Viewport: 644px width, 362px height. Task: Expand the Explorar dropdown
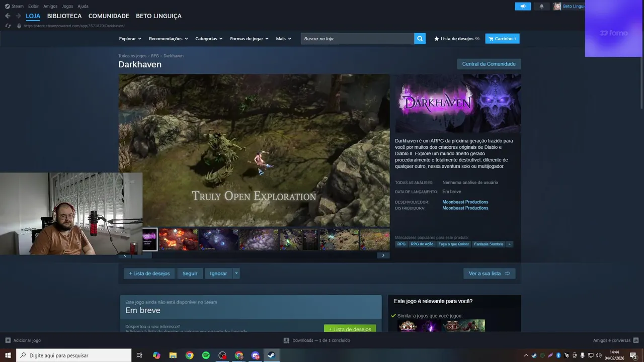click(x=130, y=39)
